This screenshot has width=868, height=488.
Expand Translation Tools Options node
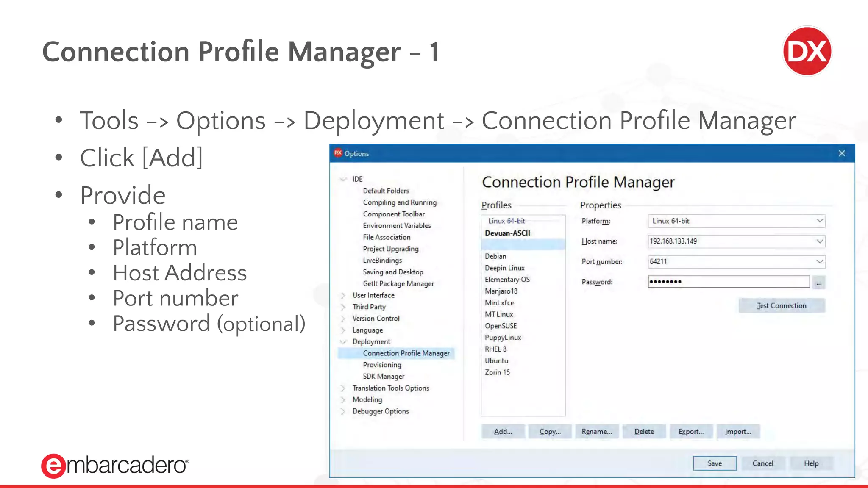tap(343, 388)
